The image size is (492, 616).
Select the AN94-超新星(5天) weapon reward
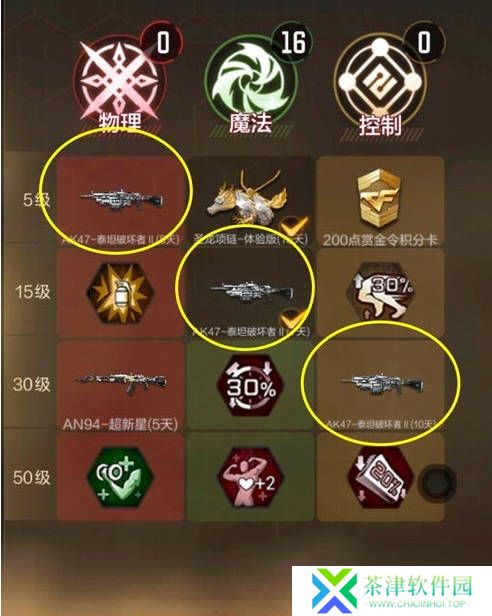(x=120, y=387)
